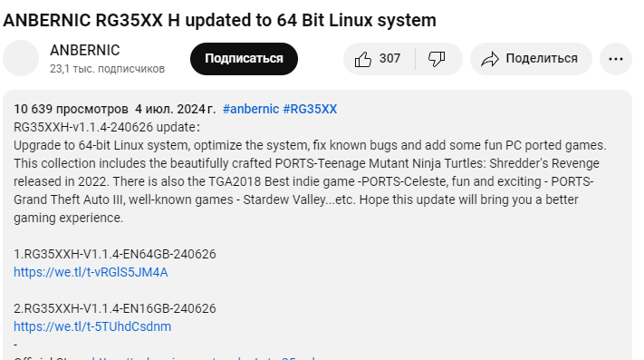Open the ANBERNIC channel avatar
Screen dimensions: 644x360
pos(21,58)
